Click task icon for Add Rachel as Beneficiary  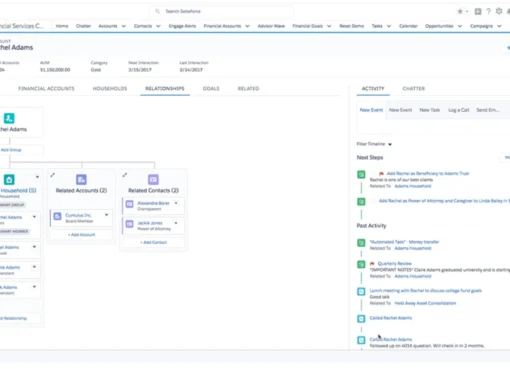(361, 174)
